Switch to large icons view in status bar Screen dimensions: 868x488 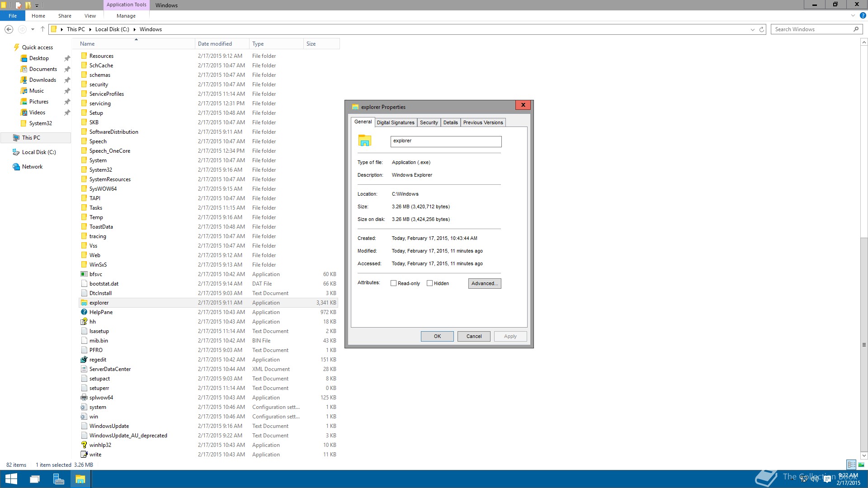[861, 465]
